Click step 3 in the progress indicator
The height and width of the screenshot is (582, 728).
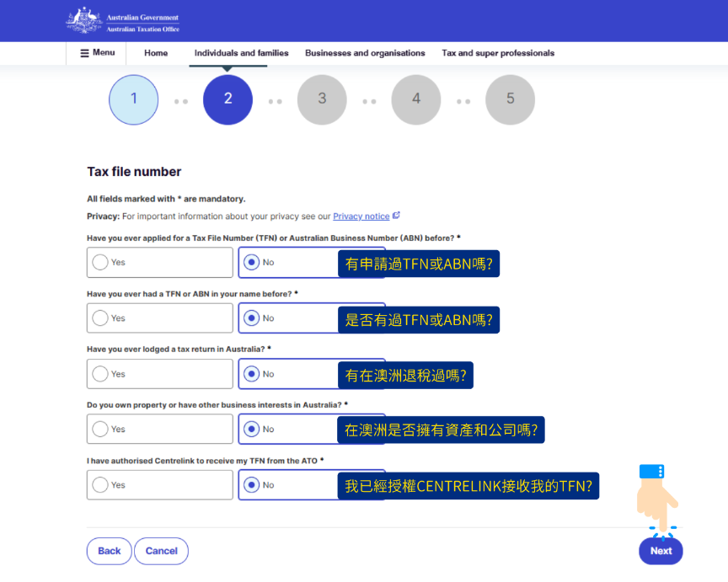(322, 99)
